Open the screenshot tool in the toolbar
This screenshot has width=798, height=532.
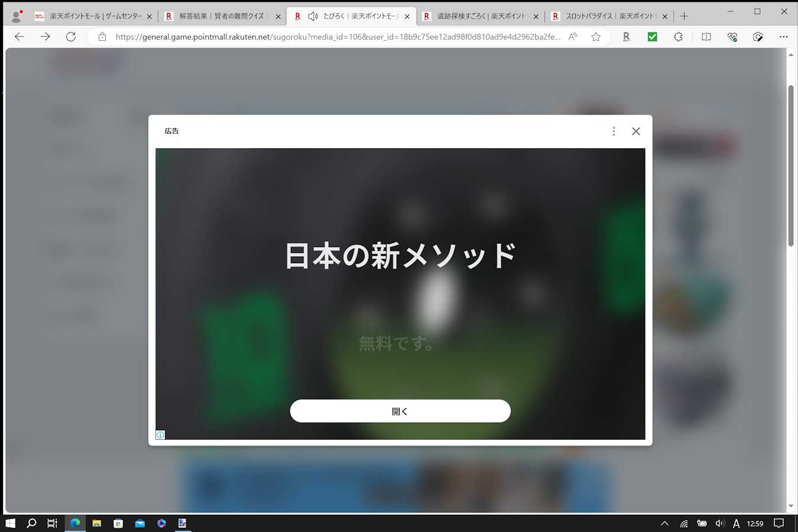click(x=758, y=37)
